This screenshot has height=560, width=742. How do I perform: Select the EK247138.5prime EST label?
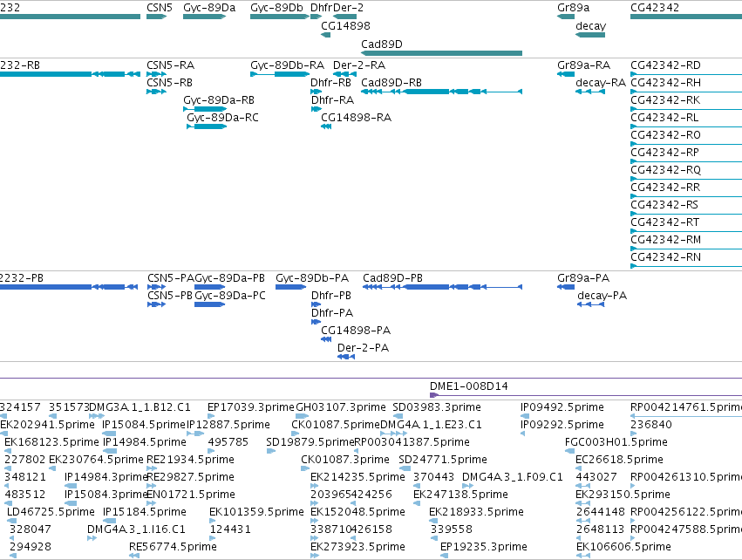[x=460, y=495]
